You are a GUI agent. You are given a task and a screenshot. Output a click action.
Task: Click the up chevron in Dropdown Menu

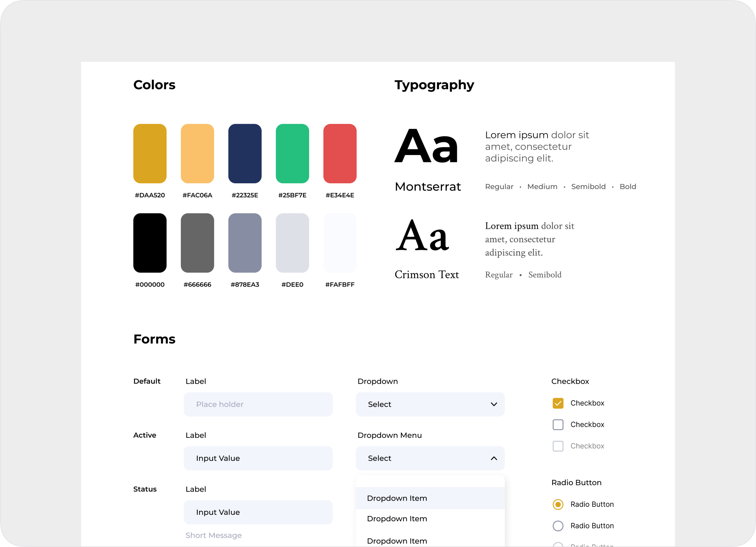494,458
